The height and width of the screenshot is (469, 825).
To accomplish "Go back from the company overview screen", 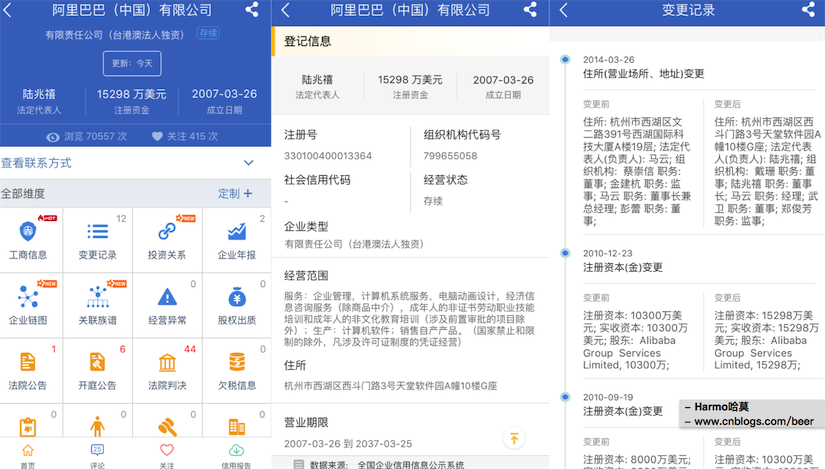I will coord(7,9).
